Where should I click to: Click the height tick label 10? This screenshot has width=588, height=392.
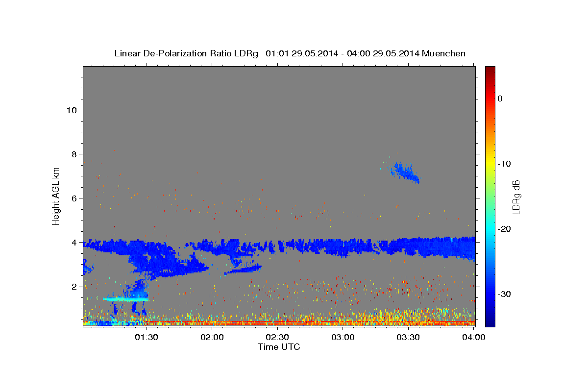(x=72, y=110)
